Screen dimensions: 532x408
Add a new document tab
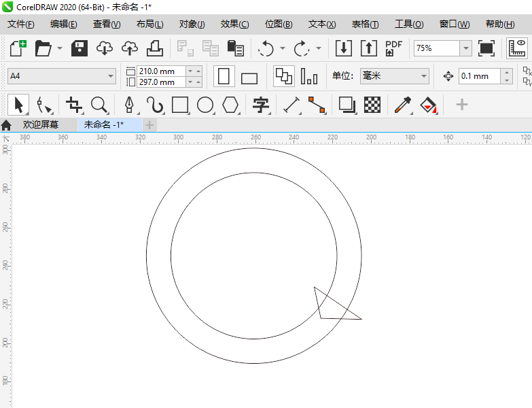pos(149,125)
